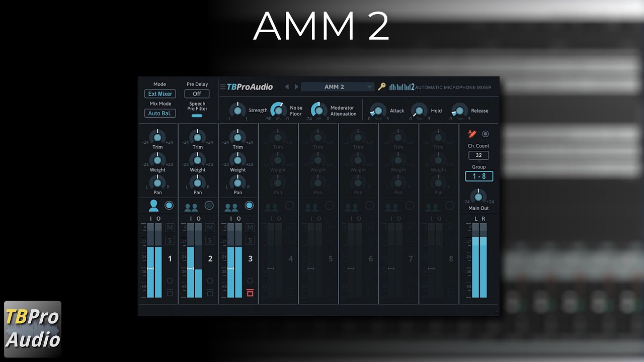
Task: Mute channel 3 with M button
Action: (250, 228)
